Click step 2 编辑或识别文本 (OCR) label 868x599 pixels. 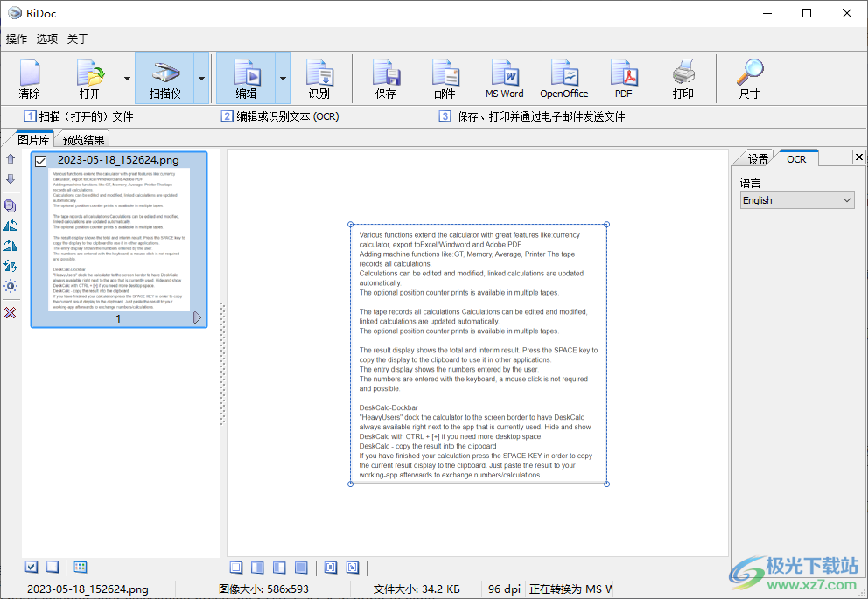[x=280, y=116]
